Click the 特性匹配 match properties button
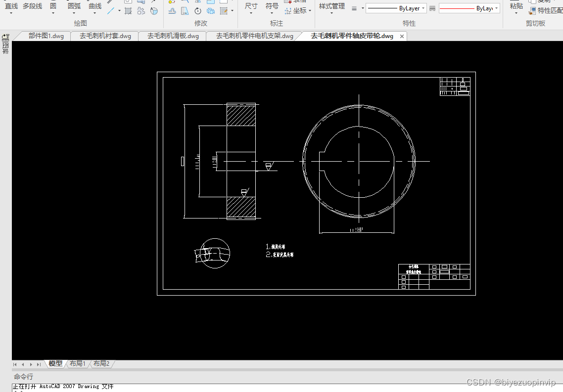563x392 pixels. click(x=546, y=11)
